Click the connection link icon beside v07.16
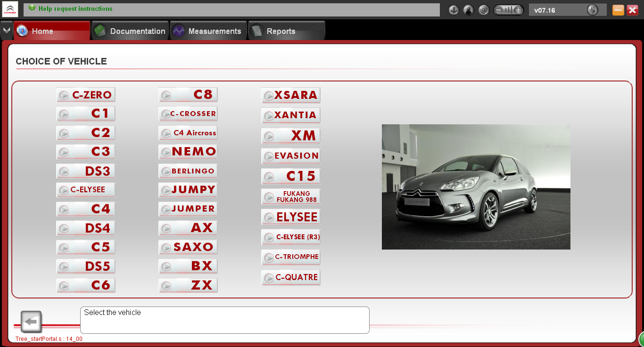This screenshot has width=644, height=347. pos(593,10)
